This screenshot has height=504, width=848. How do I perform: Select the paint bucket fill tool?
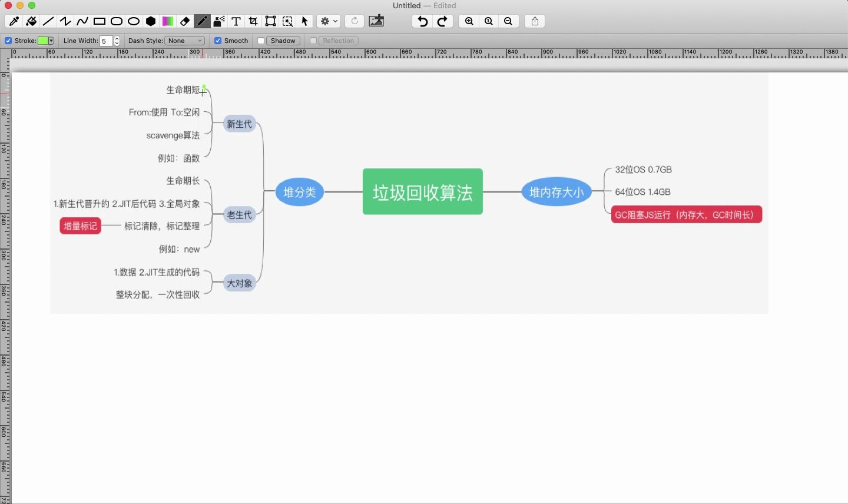tap(31, 21)
